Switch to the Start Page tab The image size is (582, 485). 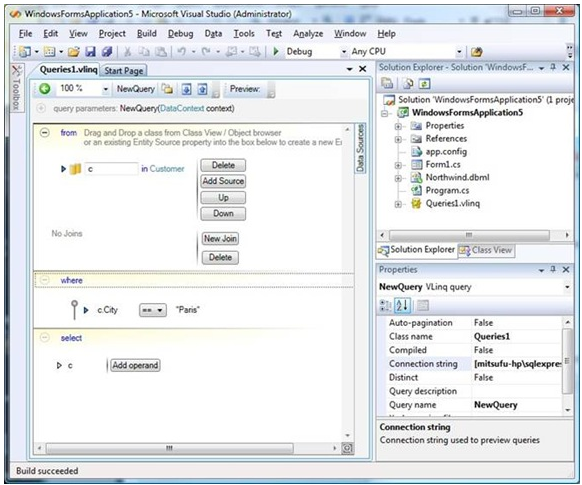click(x=124, y=71)
